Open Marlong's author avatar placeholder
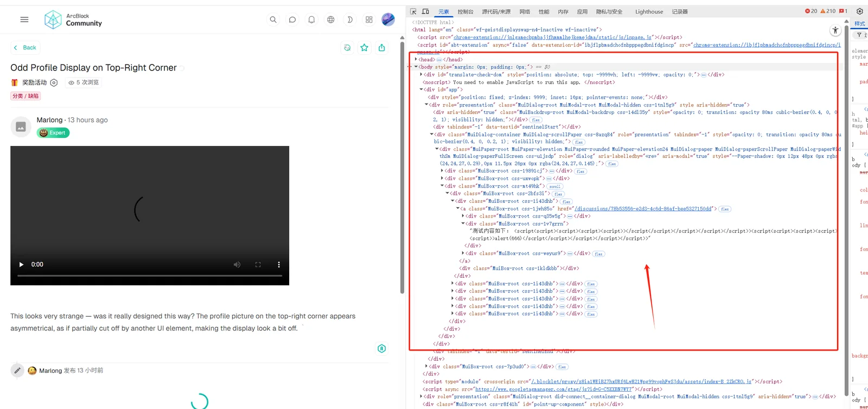The height and width of the screenshot is (409, 868). [21, 126]
